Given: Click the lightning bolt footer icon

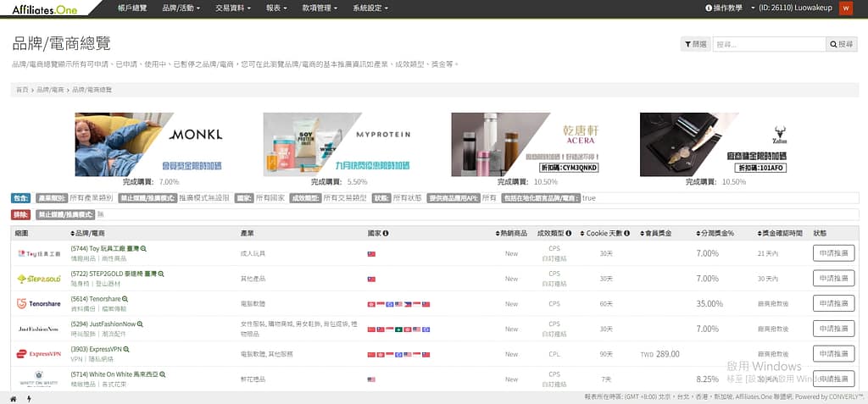Looking at the screenshot, I should [x=29, y=398].
